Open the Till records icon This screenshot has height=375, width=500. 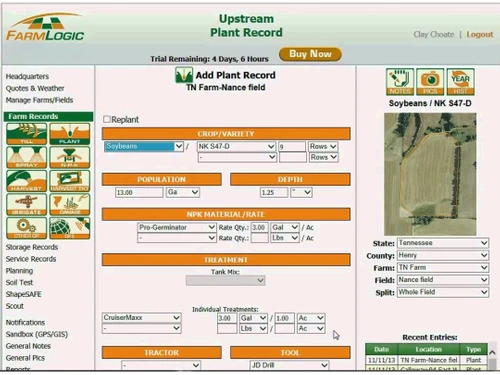pyautogui.click(x=26, y=134)
